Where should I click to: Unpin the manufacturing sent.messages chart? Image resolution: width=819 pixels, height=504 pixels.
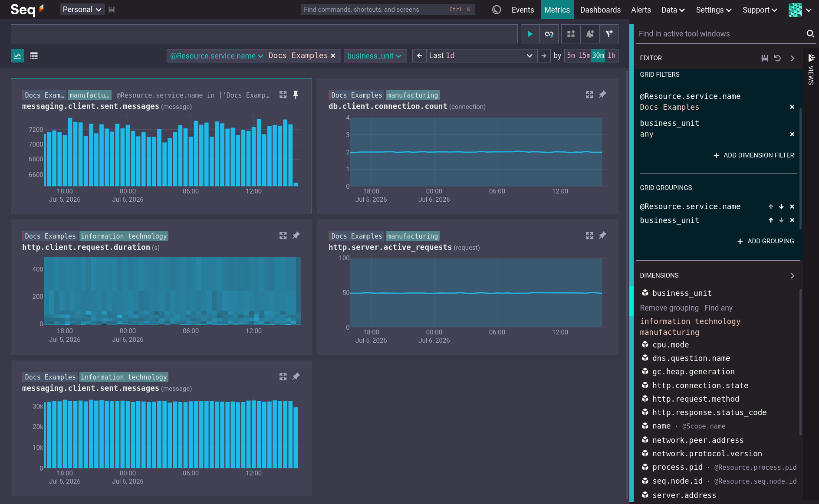click(296, 95)
